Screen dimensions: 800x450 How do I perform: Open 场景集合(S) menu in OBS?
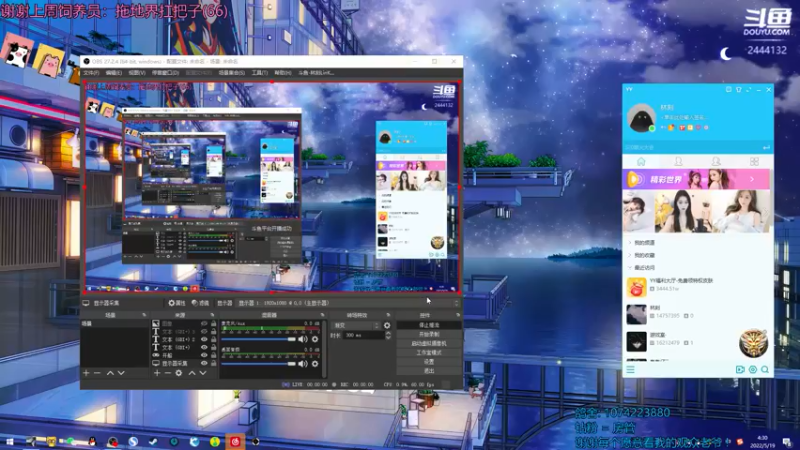232,73
